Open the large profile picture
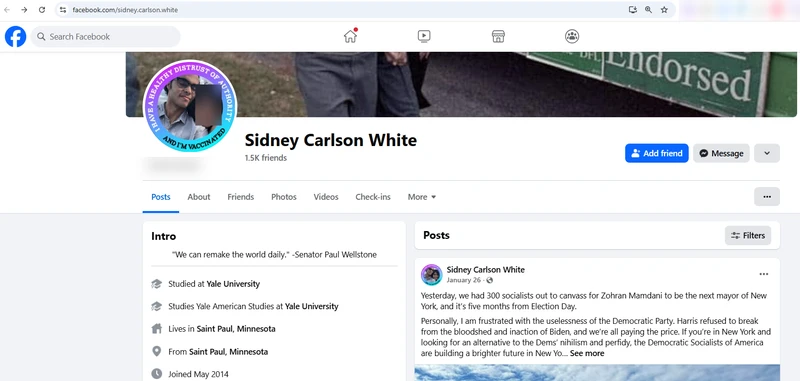 point(190,106)
